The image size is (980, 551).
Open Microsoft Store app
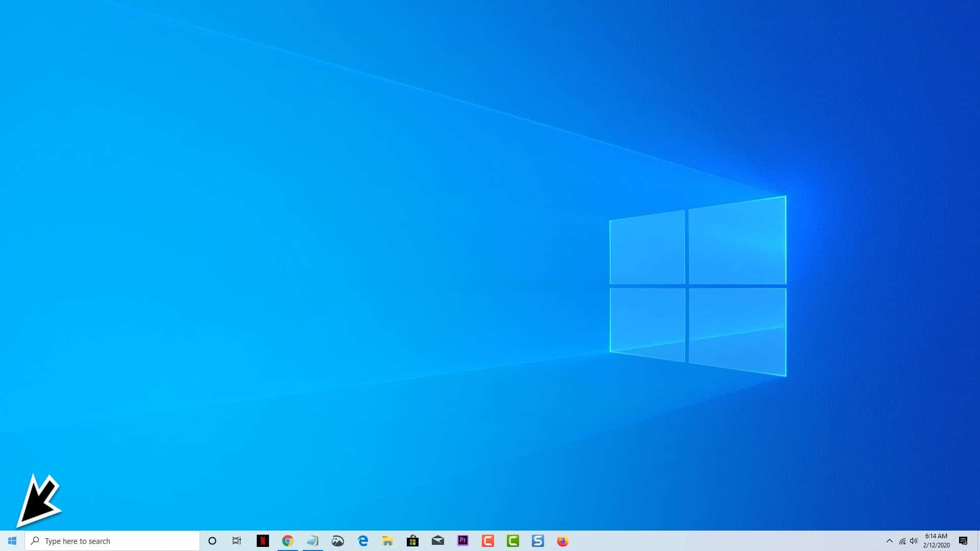tap(412, 541)
